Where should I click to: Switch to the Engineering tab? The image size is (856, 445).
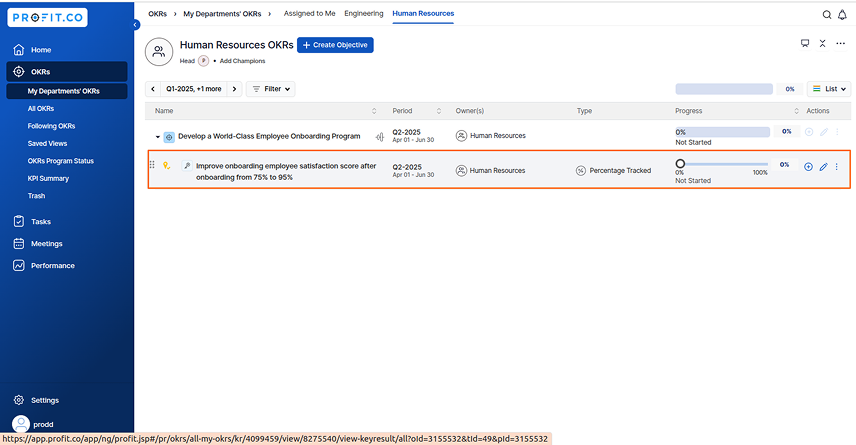364,14
